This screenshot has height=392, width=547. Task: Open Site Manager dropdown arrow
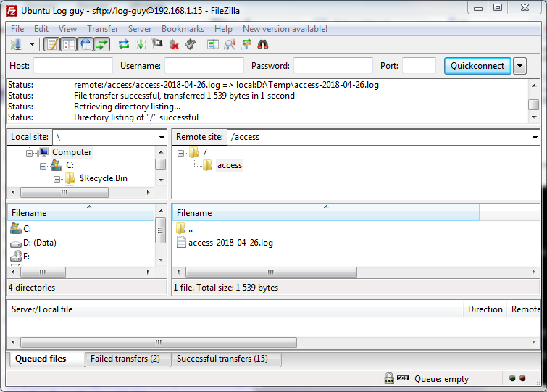click(32, 45)
